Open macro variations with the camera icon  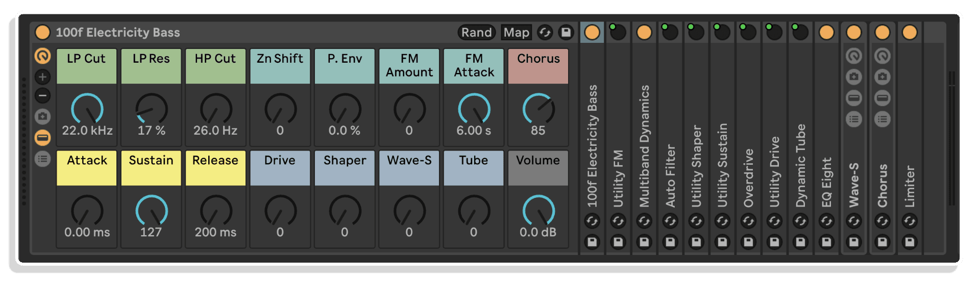[x=42, y=117]
